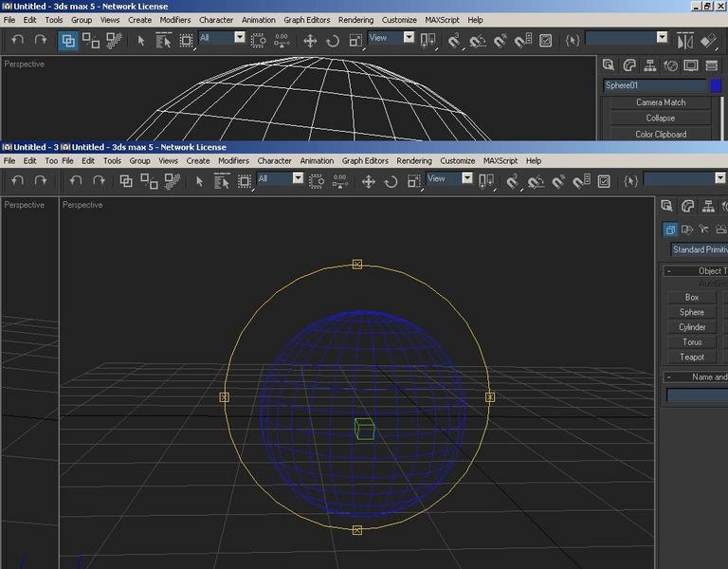Open the MAXScript menu in upper window
The height and width of the screenshot is (569, 728).
(x=442, y=20)
